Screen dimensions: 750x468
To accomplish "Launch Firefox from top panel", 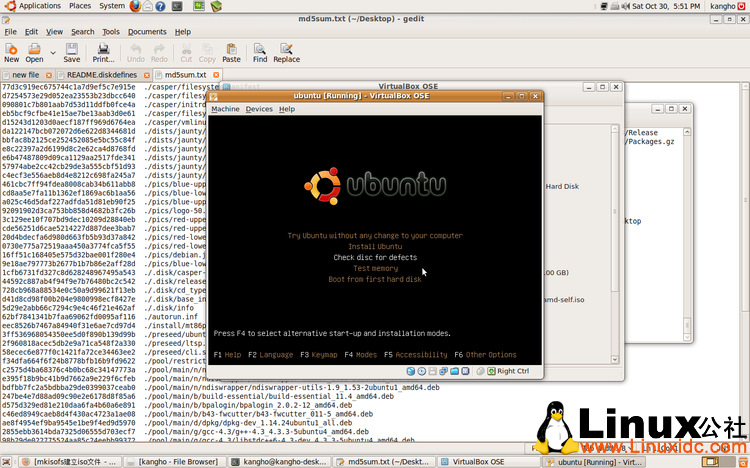I will tap(135, 6).
